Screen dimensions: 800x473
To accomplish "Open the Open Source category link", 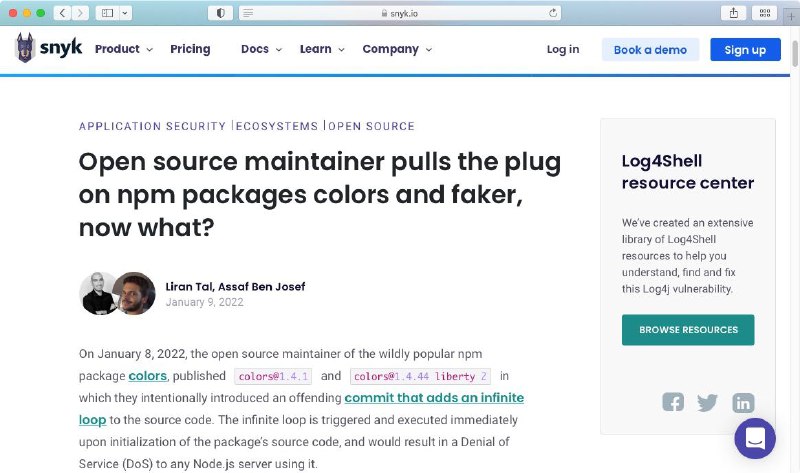I will (x=371, y=126).
